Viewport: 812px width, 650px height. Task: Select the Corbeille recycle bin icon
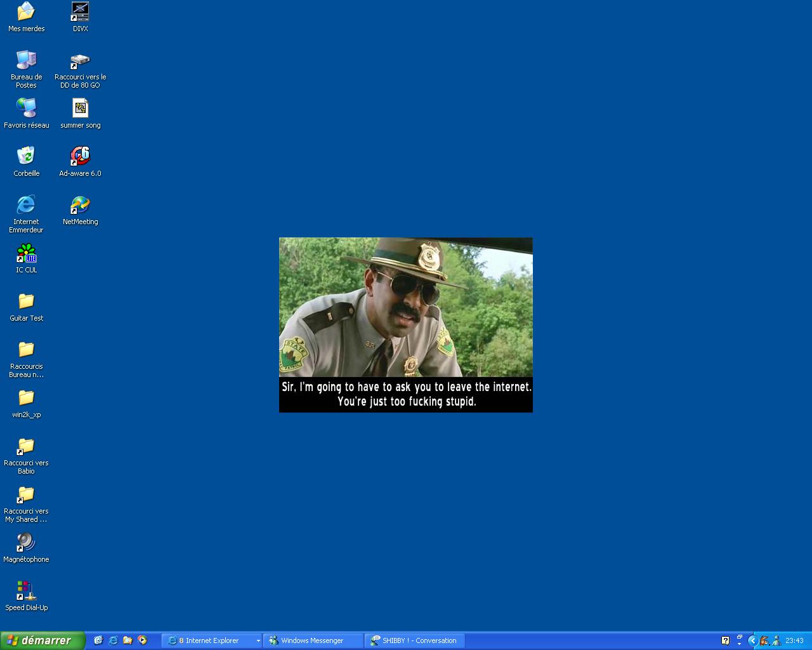click(x=26, y=156)
